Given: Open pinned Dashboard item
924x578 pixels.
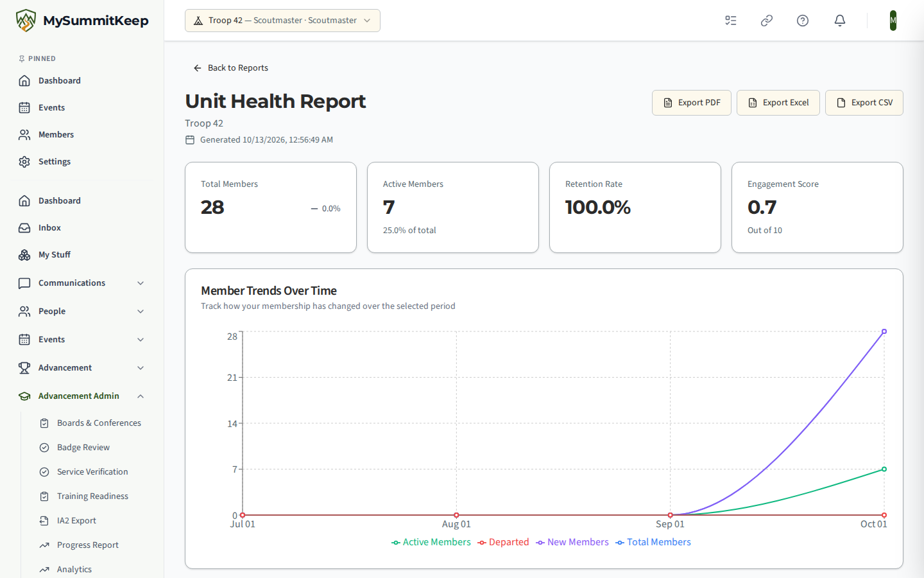Looking at the screenshot, I should click(82, 80).
